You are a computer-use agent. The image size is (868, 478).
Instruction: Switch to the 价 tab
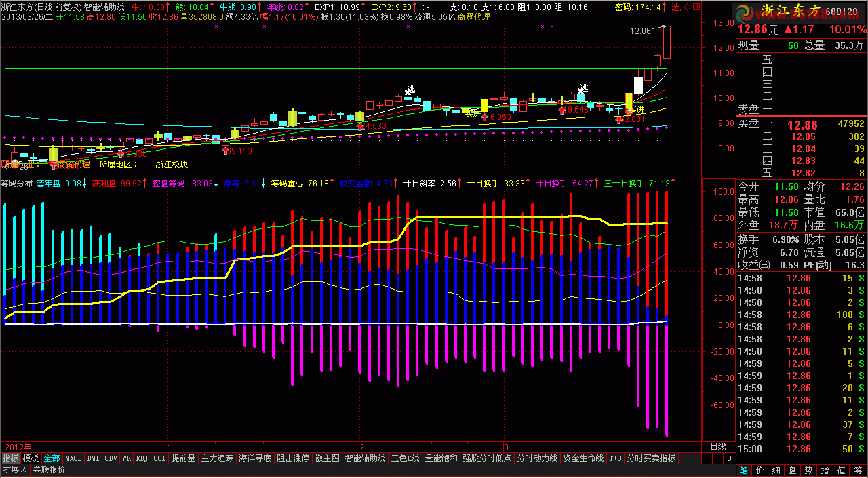pyautogui.click(x=759, y=469)
